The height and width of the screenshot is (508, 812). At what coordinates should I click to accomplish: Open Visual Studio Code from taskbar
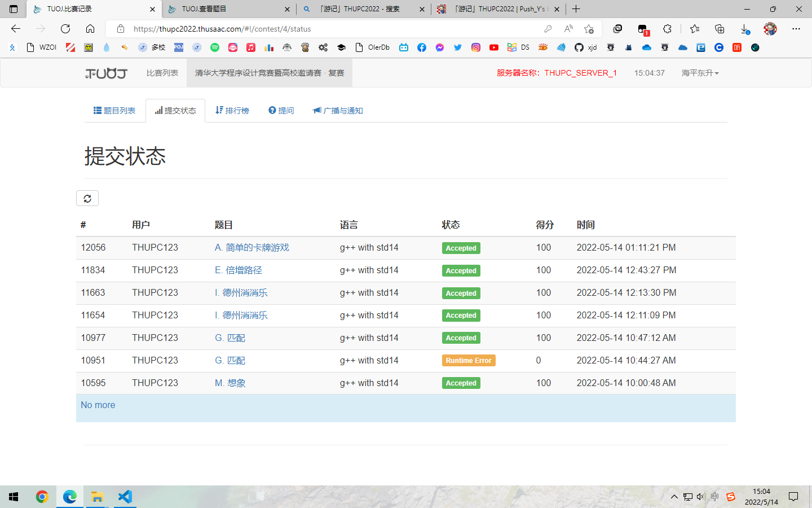pos(125,497)
